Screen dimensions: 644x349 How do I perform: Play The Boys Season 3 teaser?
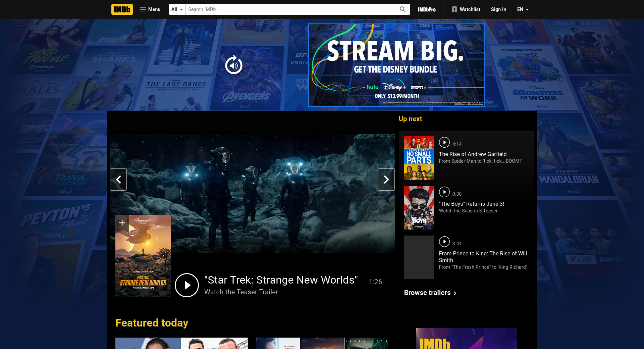click(x=444, y=192)
